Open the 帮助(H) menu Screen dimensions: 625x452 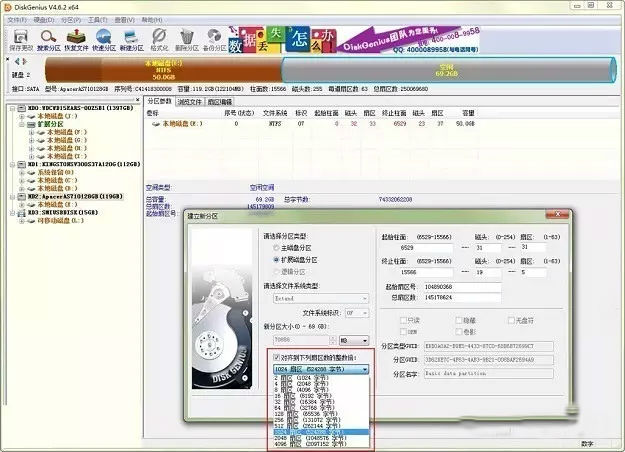click(x=151, y=20)
